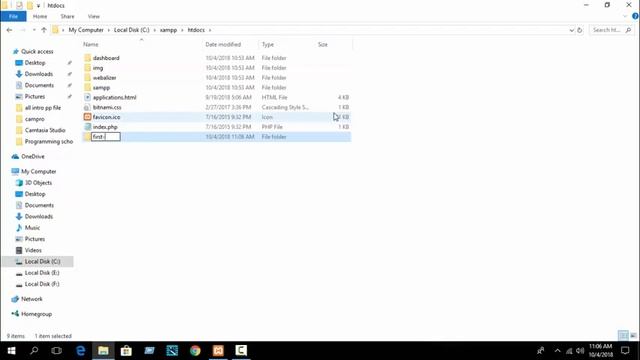Switch to large icons view layout
The height and width of the screenshot is (360, 640).
point(633,336)
